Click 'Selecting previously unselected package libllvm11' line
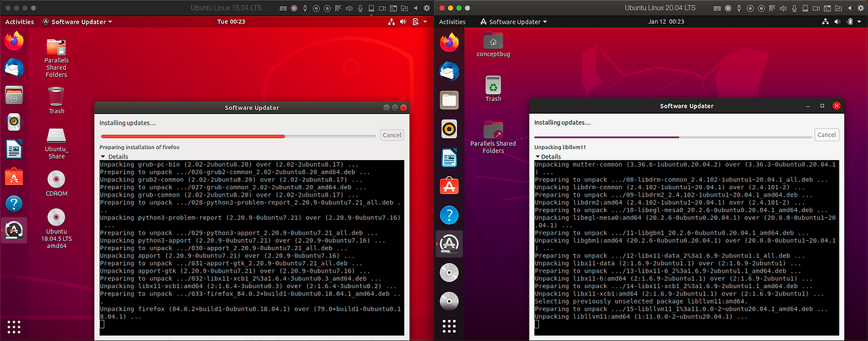 [642, 301]
